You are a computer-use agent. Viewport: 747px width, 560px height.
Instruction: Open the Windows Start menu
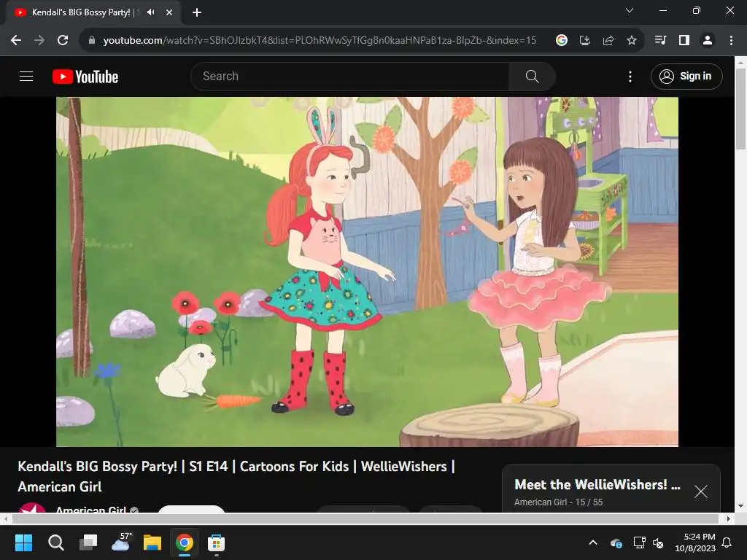click(x=23, y=542)
